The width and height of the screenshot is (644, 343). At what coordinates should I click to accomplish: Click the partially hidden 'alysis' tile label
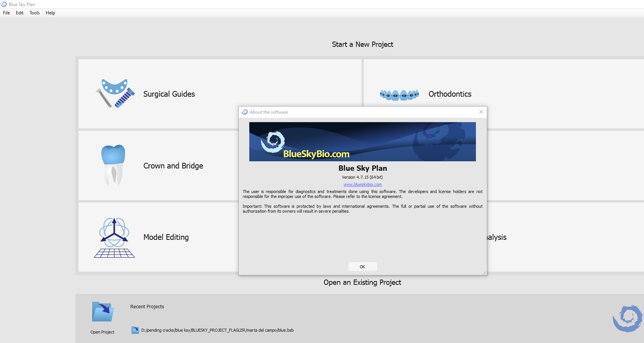tap(497, 237)
